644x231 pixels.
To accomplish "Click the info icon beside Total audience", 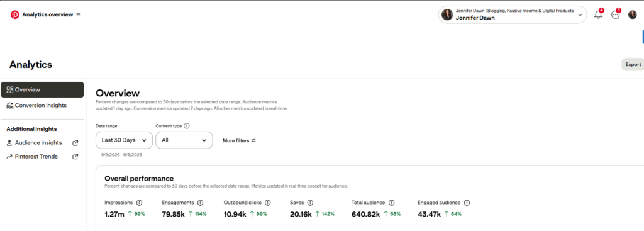I will point(391,203).
